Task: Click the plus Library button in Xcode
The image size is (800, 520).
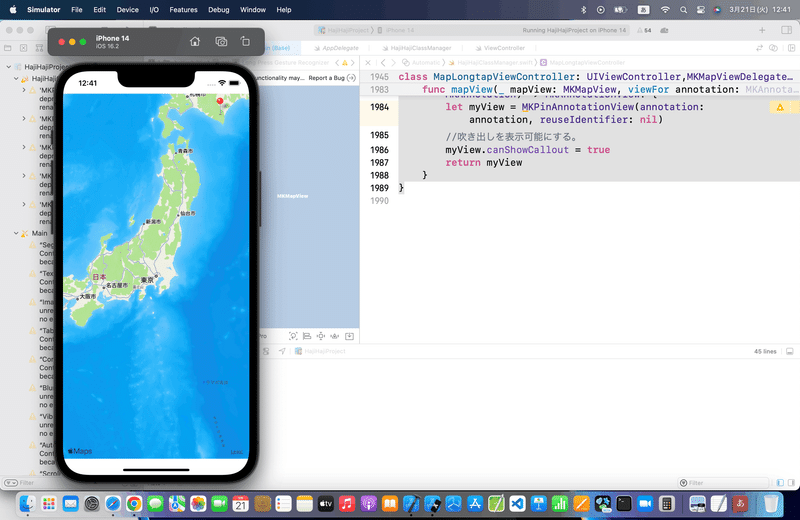Action: click(x=762, y=31)
